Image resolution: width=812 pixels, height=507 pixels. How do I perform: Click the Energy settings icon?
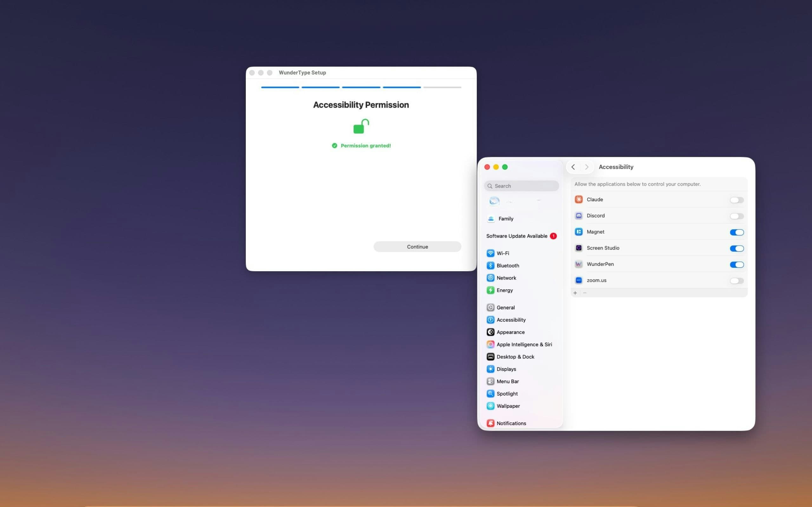pyautogui.click(x=491, y=290)
